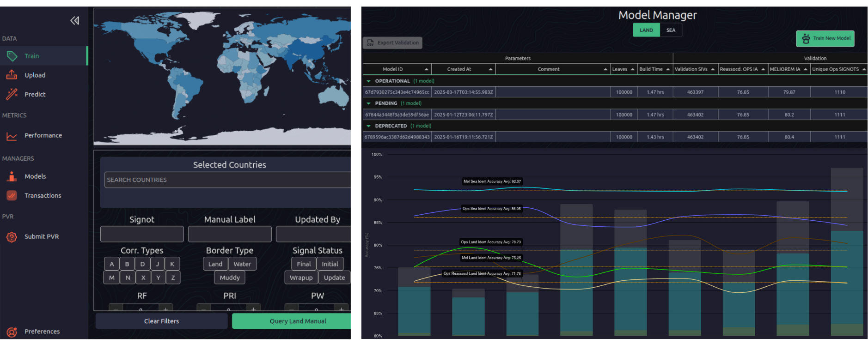Click the Ops Reassocd Land Ident label
868x350 pixels.
point(482,273)
